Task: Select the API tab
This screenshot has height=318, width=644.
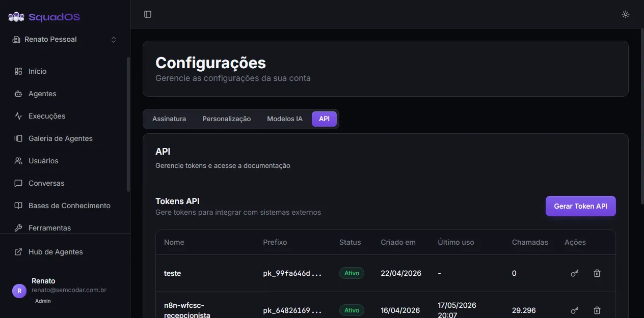Action: tap(324, 119)
